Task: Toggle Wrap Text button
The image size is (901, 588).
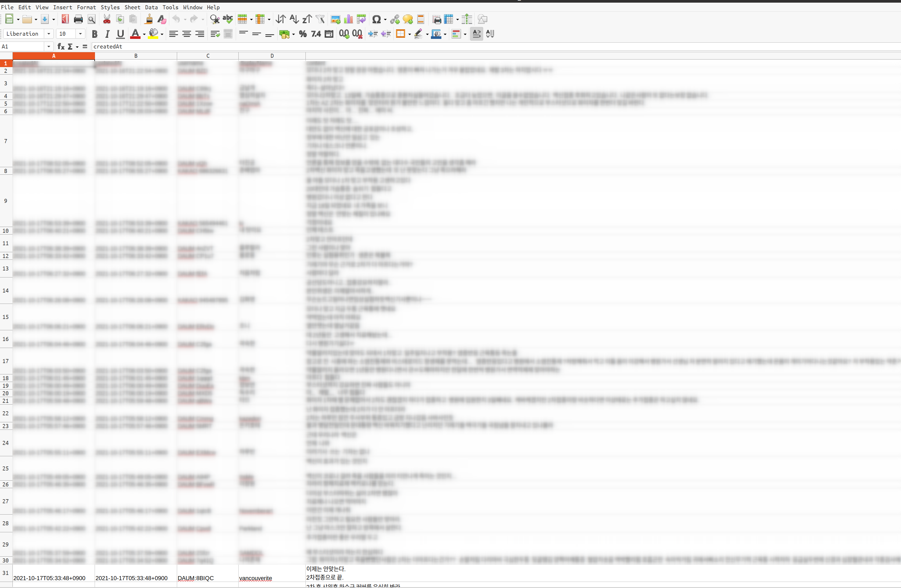Action: coord(215,34)
